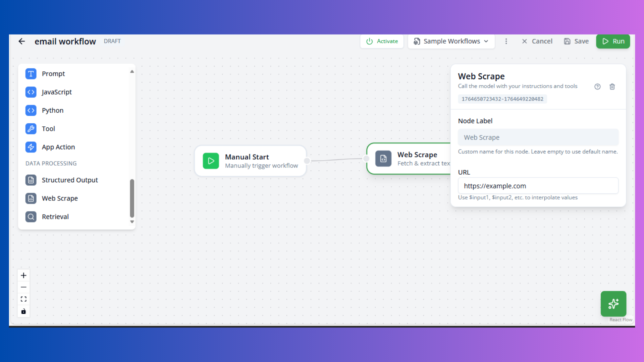The height and width of the screenshot is (362, 644).
Task: Save the workflow
Action: pos(576,41)
